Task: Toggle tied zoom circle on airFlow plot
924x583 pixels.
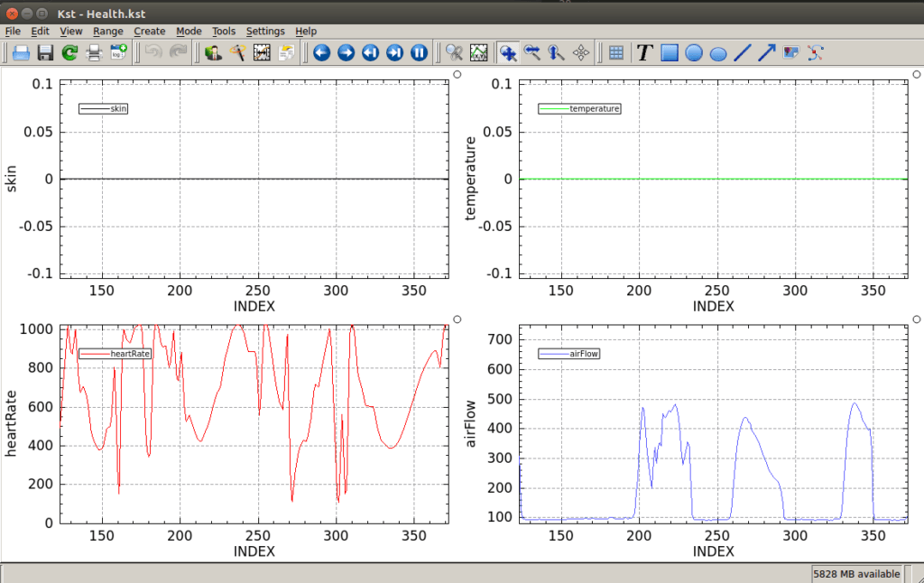Action: (x=916, y=319)
